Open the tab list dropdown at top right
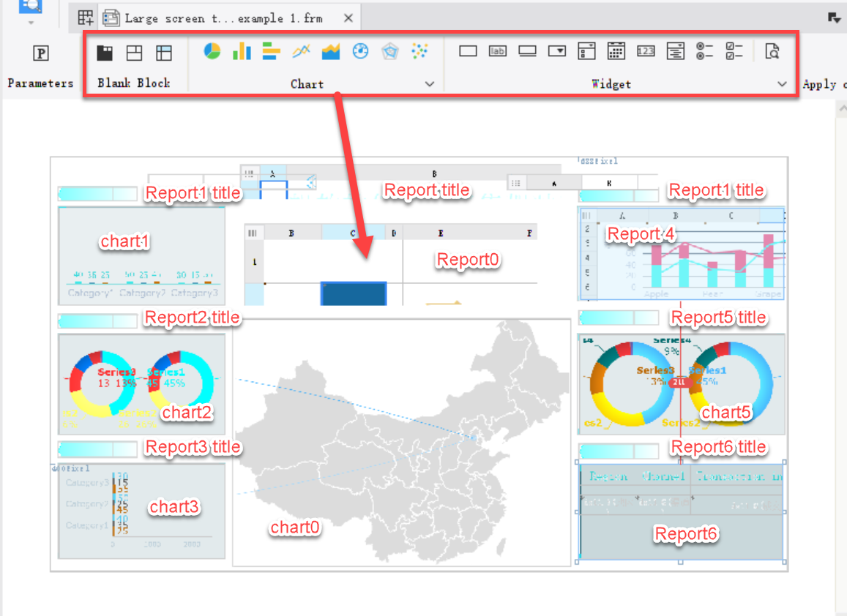Screen dimensions: 847x616 pyautogui.click(x=834, y=18)
